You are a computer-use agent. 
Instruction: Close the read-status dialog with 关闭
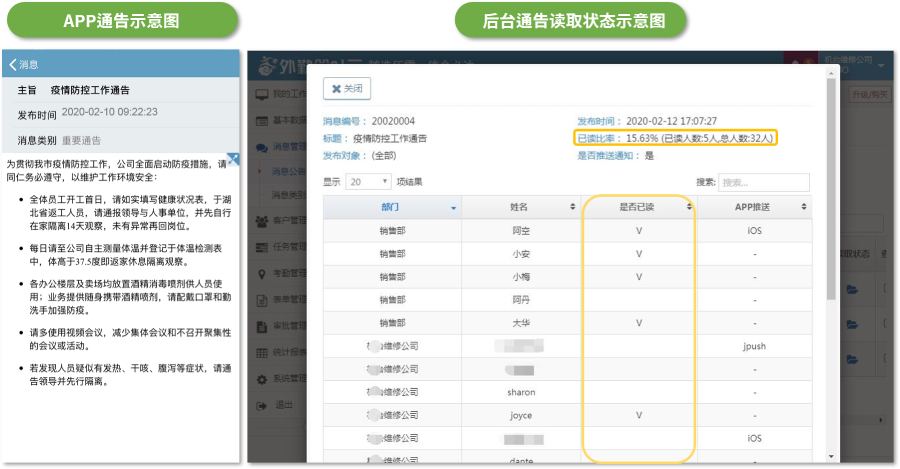click(x=347, y=88)
